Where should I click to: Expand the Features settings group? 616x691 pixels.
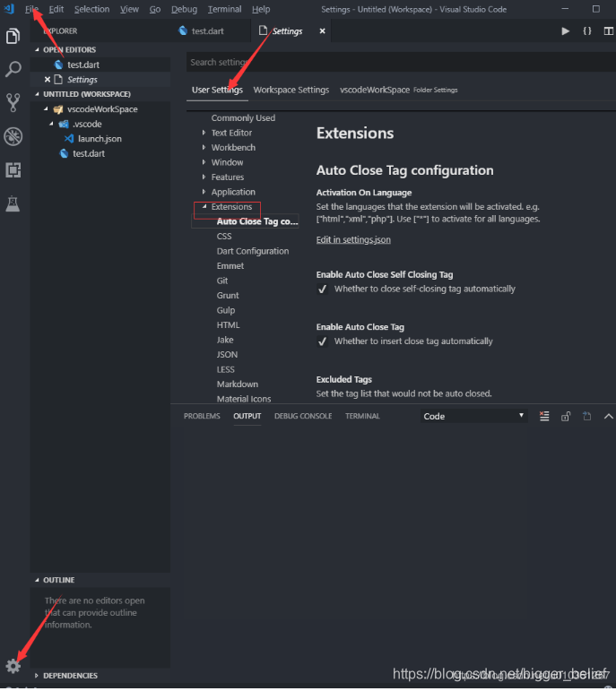pos(204,177)
